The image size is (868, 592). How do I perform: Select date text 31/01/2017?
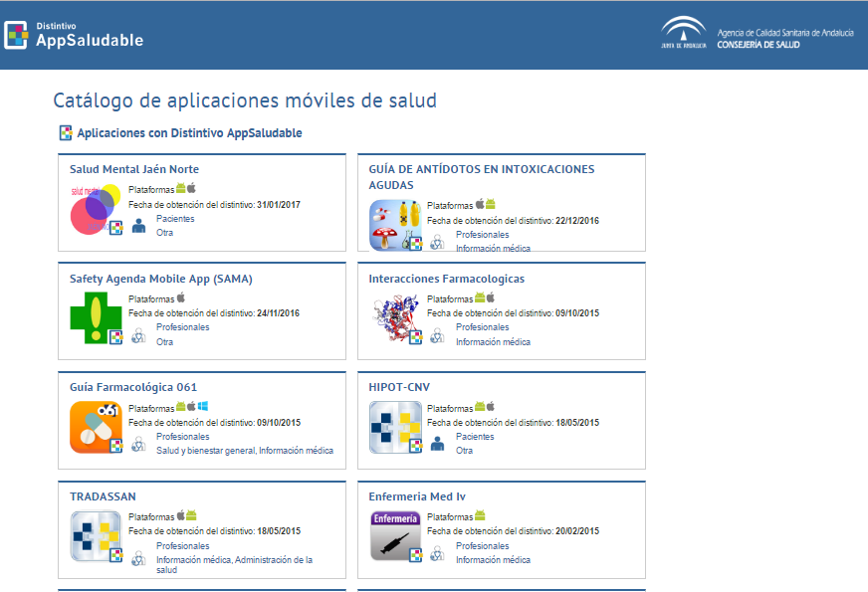[279, 205]
